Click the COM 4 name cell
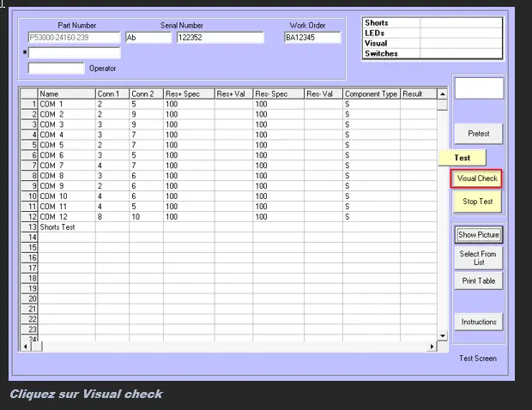Image resolution: width=532 pixels, height=410 pixels. 67,135
